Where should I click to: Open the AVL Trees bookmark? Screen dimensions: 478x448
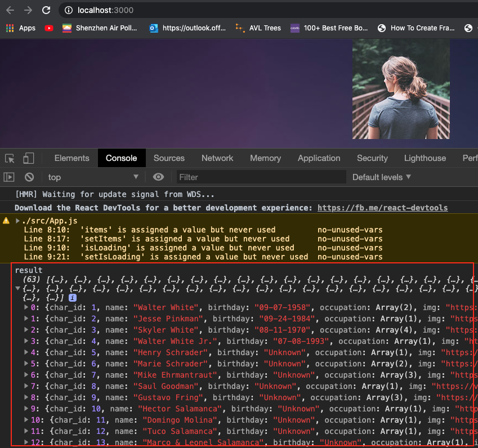click(258, 28)
